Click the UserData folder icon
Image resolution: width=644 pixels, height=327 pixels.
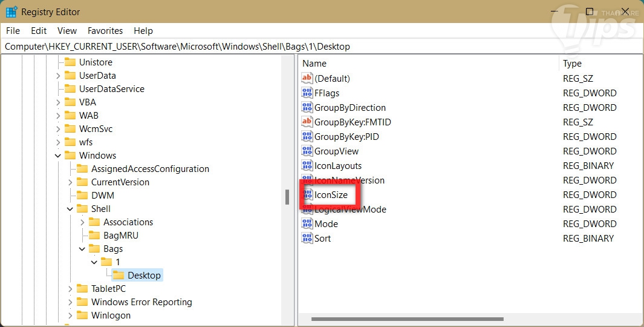pos(70,75)
